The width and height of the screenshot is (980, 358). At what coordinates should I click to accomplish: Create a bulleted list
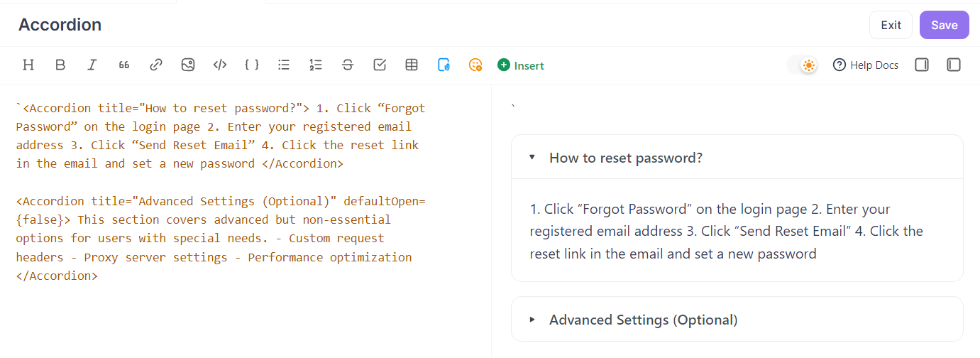284,65
